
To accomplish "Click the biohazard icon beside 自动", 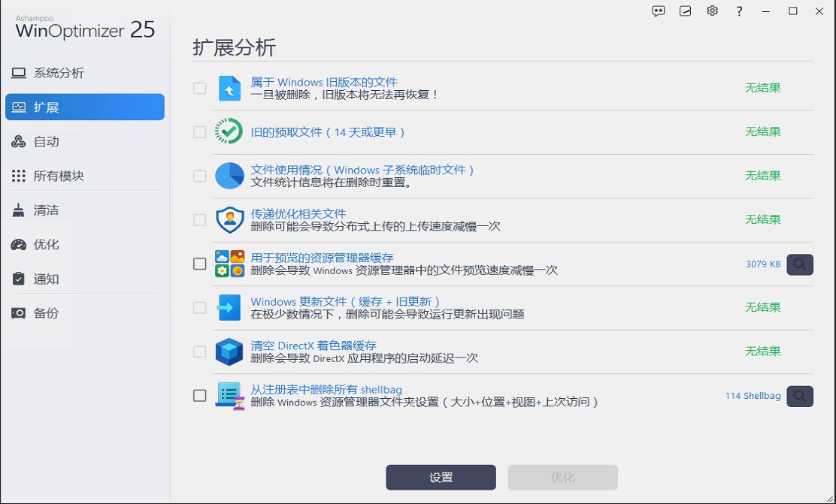I will (x=19, y=142).
